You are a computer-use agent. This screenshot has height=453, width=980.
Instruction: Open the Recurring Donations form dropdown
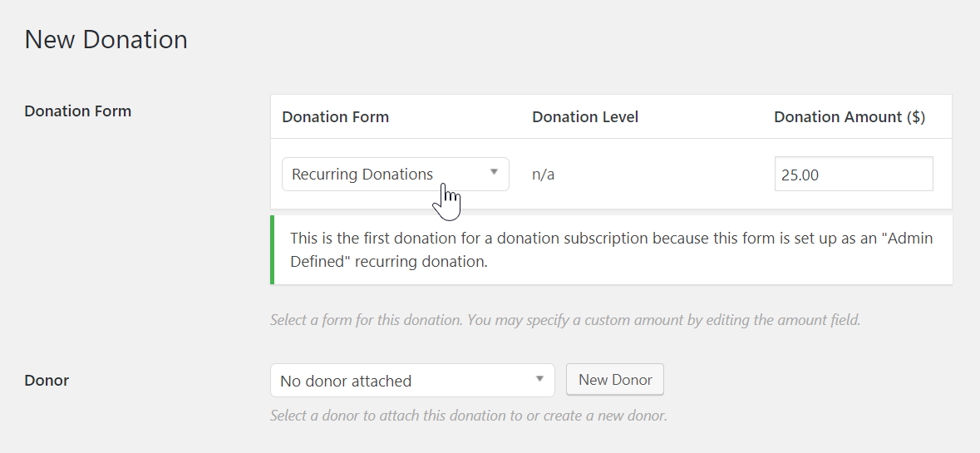click(x=396, y=175)
